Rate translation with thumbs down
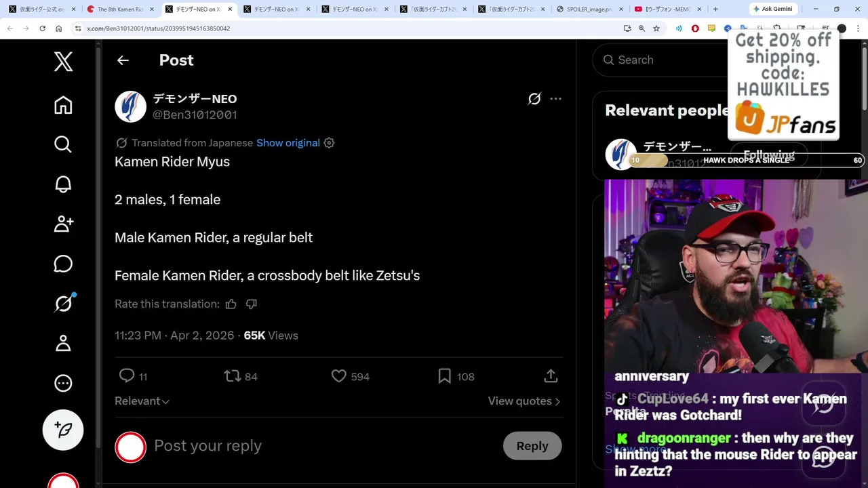 pyautogui.click(x=252, y=304)
